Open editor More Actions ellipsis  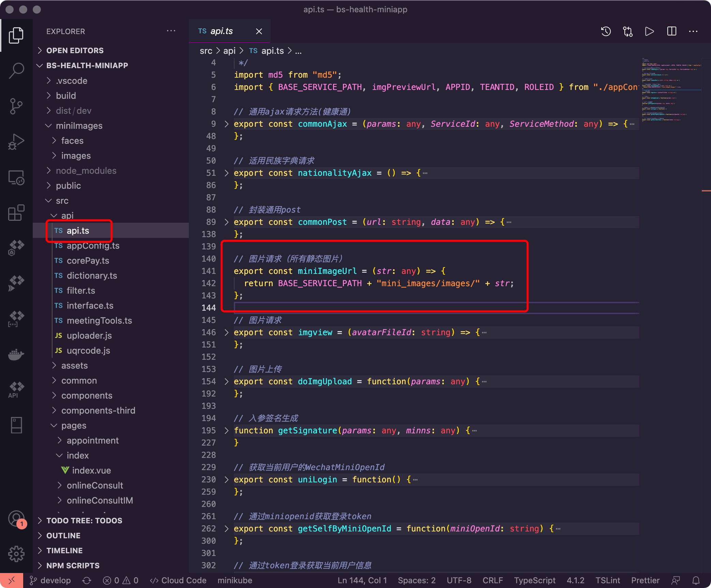click(x=693, y=31)
